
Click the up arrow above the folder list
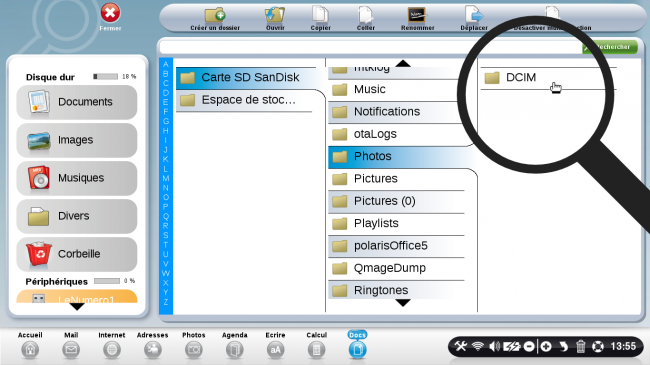(x=403, y=63)
